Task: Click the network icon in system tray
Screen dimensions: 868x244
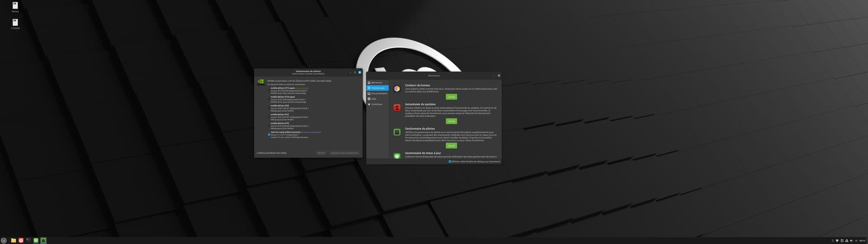Action: [x=846, y=240]
